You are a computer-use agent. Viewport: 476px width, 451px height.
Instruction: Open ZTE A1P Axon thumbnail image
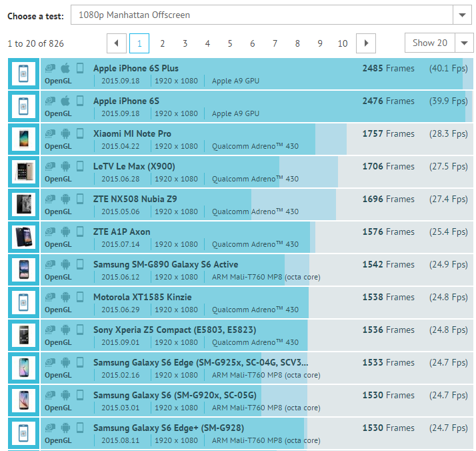[x=24, y=238]
